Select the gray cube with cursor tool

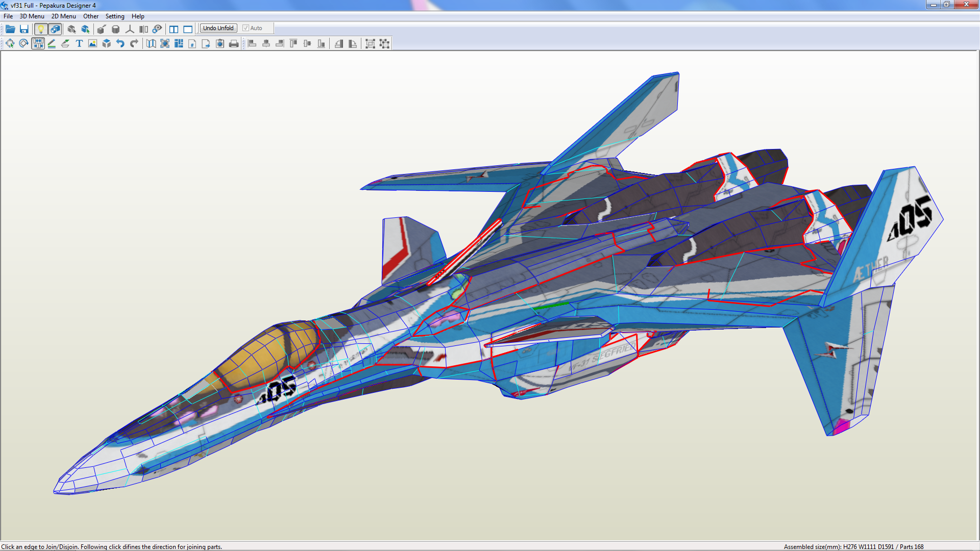[x=71, y=29]
